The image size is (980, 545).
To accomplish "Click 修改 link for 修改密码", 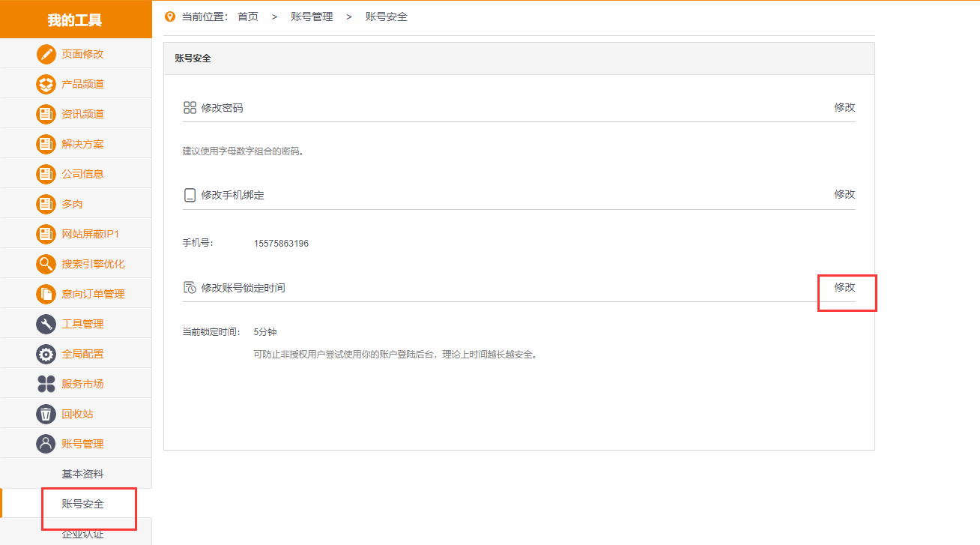I will [x=844, y=107].
